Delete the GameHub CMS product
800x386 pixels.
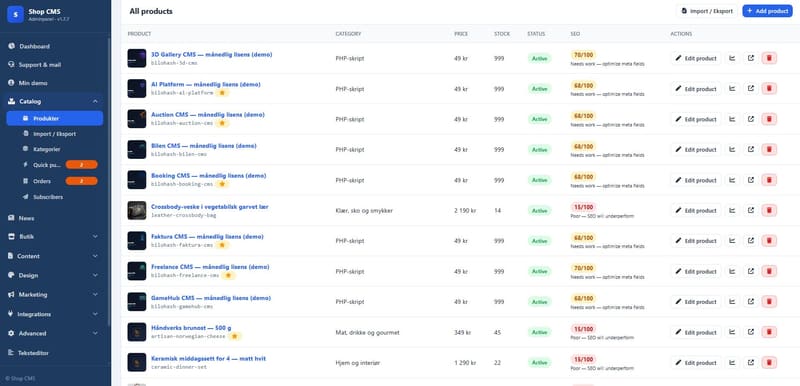pos(769,301)
